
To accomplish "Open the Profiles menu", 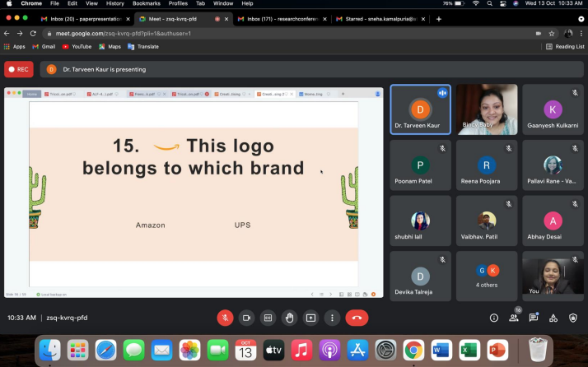I will click(178, 3).
